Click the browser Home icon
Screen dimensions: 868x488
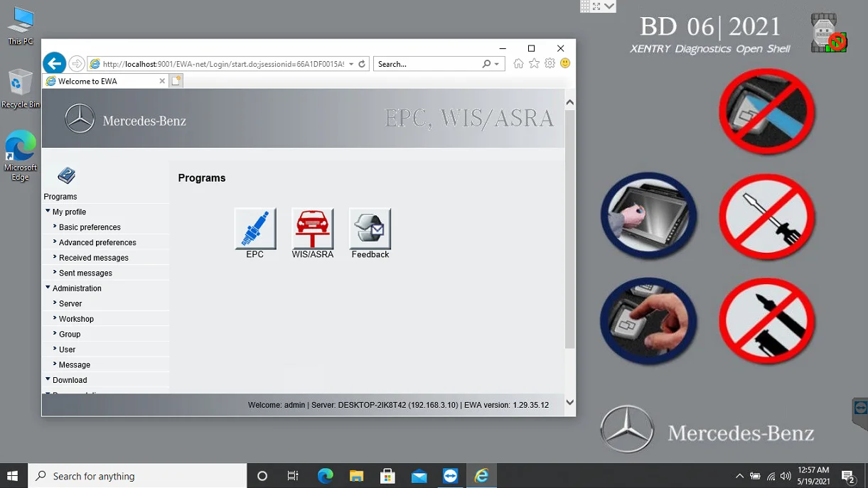[518, 63]
